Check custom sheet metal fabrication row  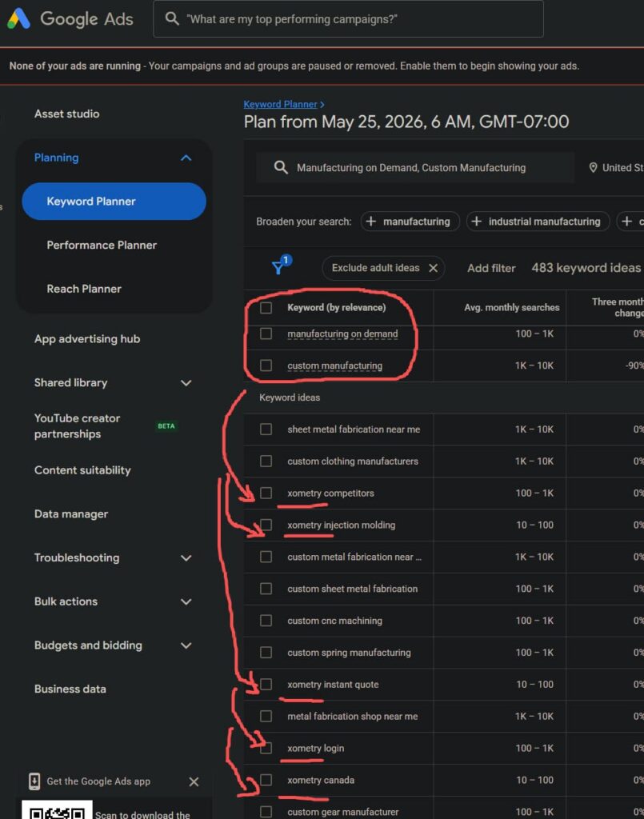pyautogui.click(x=266, y=588)
